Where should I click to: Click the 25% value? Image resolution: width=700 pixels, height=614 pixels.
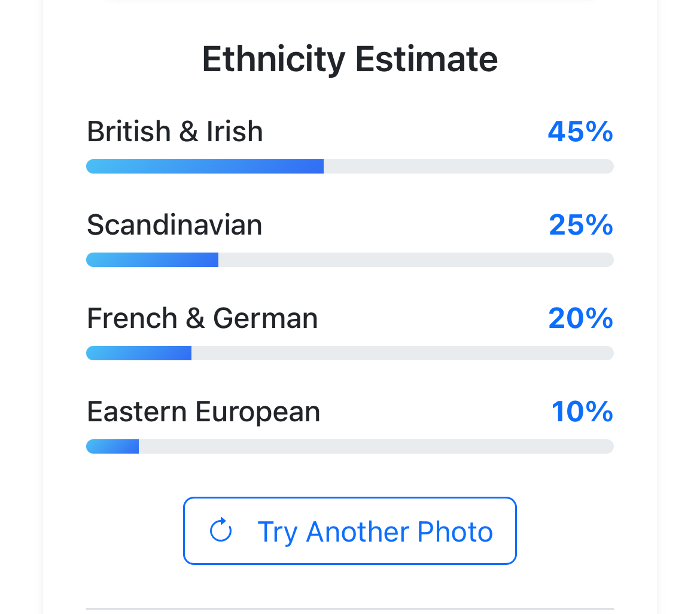(581, 224)
